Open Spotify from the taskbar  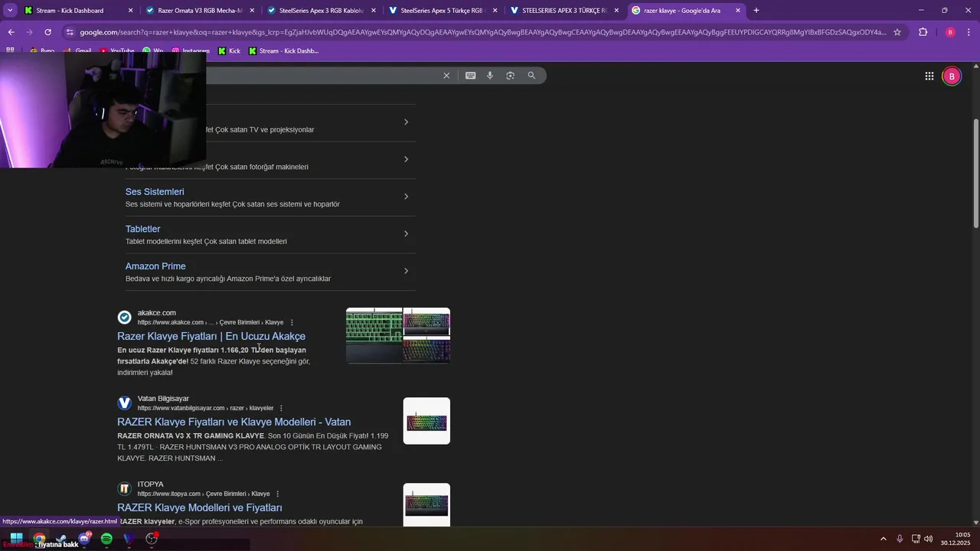click(106, 539)
